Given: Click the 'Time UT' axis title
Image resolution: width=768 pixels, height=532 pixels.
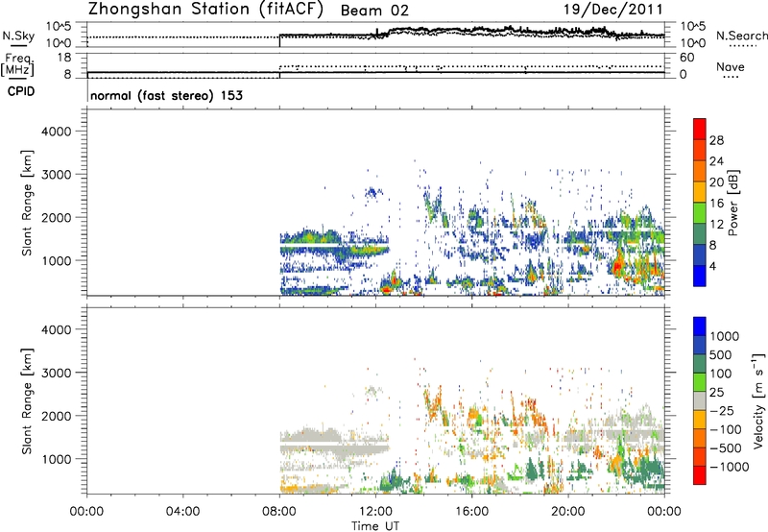Looking at the screenshot, I should [x=375, y=526].
